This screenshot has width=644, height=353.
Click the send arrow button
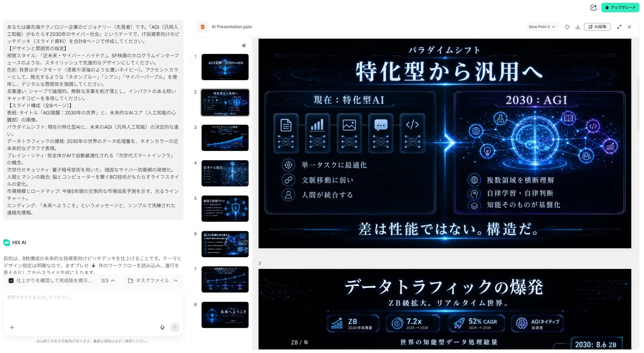[175, 327]
